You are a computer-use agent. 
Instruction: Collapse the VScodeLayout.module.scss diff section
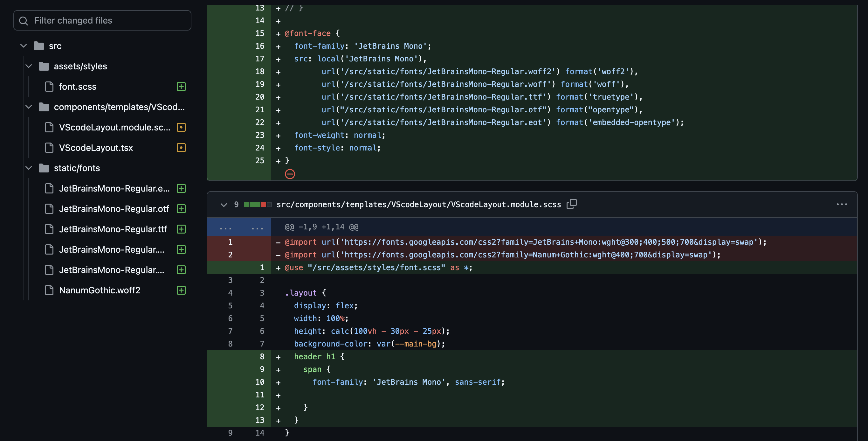224,205
